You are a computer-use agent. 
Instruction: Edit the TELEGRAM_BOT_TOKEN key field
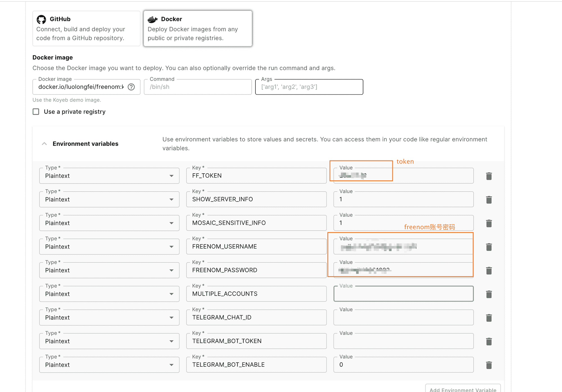256,341
